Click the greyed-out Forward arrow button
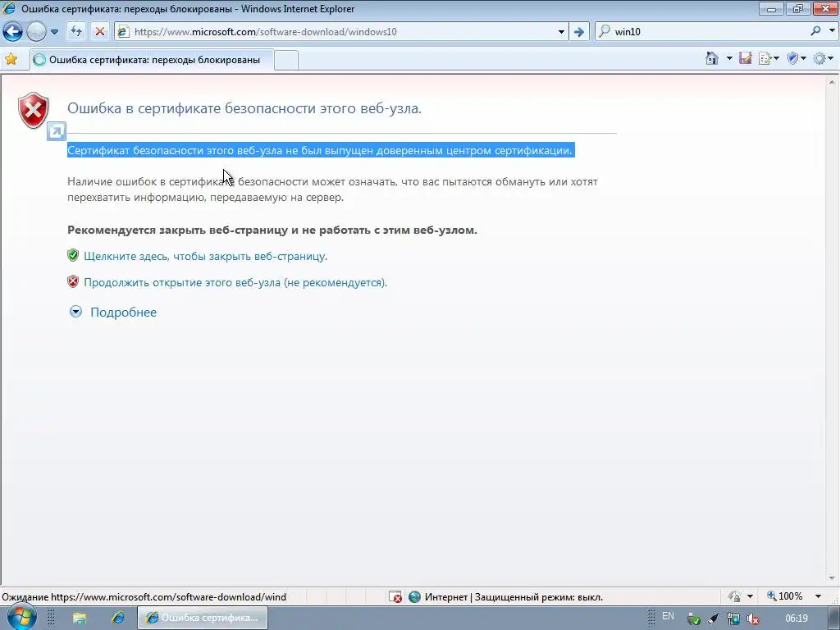840x630 pixels. 36,32
